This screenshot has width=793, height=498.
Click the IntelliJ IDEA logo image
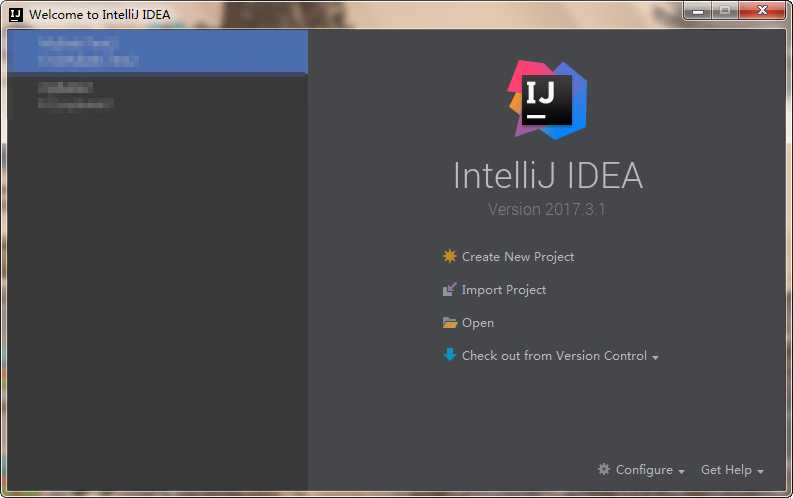[x=547, y=100]
